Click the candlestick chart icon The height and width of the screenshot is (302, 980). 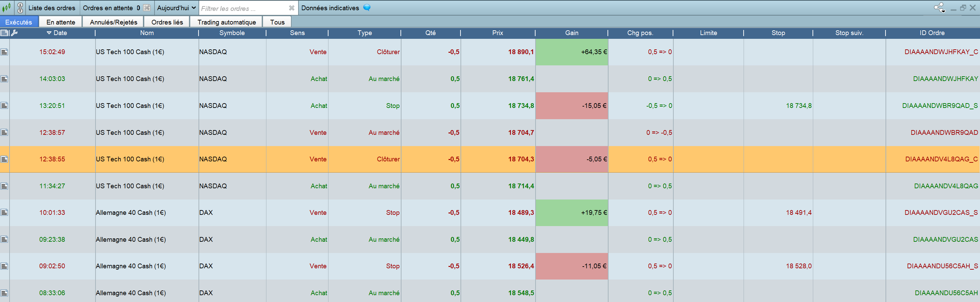click(x=6, y=7)
